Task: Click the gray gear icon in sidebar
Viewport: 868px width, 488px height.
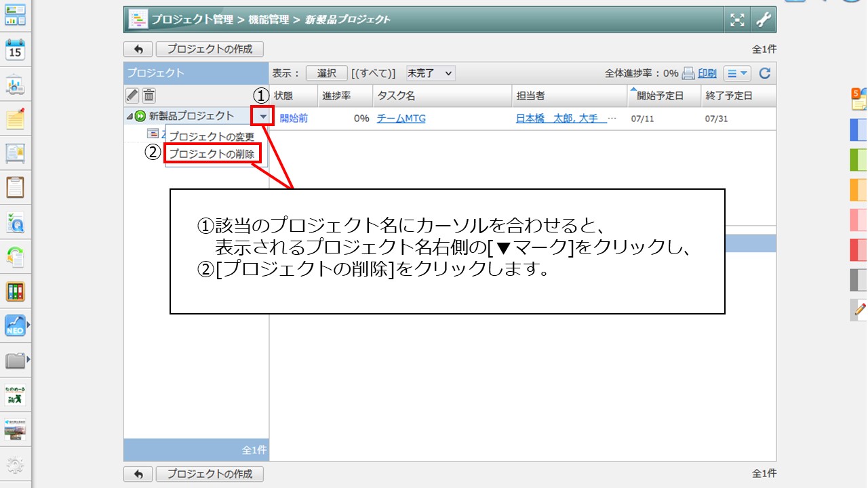Action: (15, 465)
